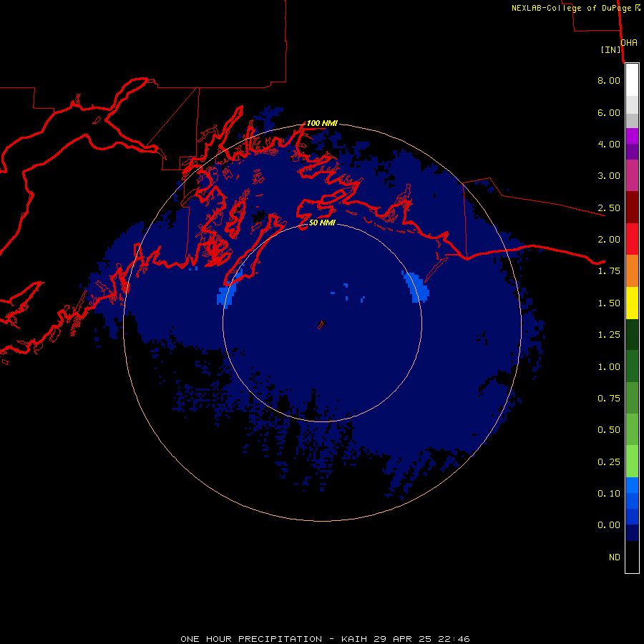This screenshot has height=644, width=644.
Task: Pick the navy swatch below 0.00
Action: point(632,532)
